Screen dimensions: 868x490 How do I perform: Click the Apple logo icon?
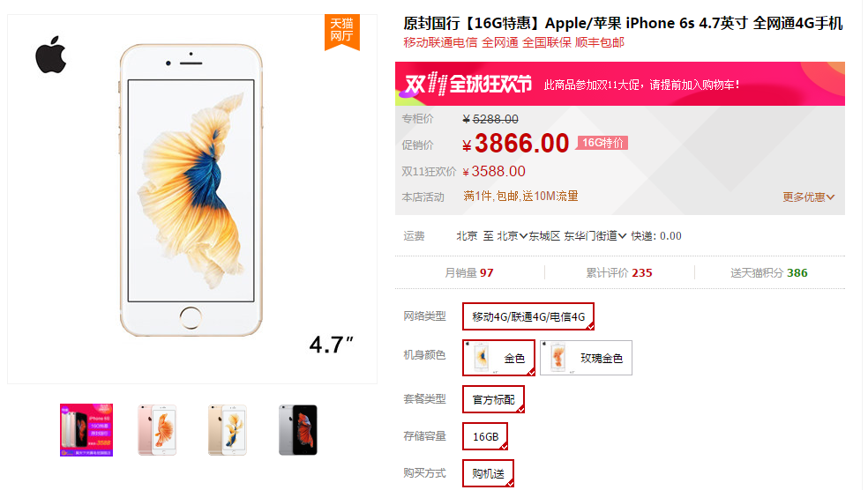pos(50,55)
